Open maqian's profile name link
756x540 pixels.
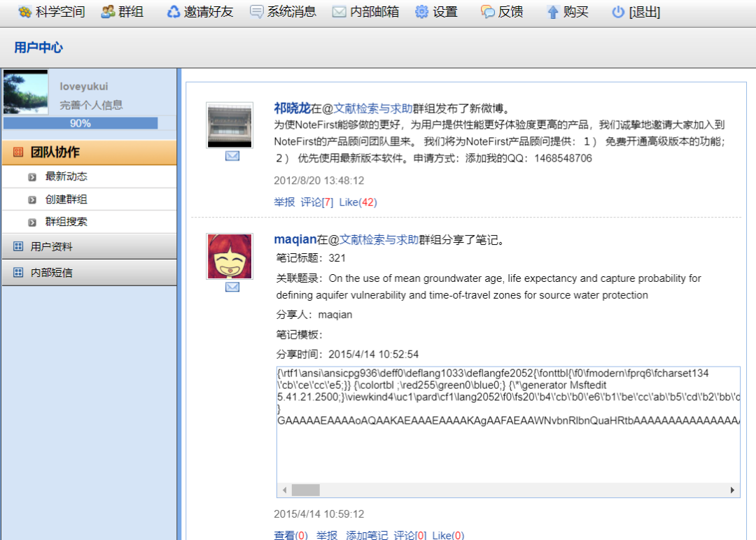[x=295, y=239]
